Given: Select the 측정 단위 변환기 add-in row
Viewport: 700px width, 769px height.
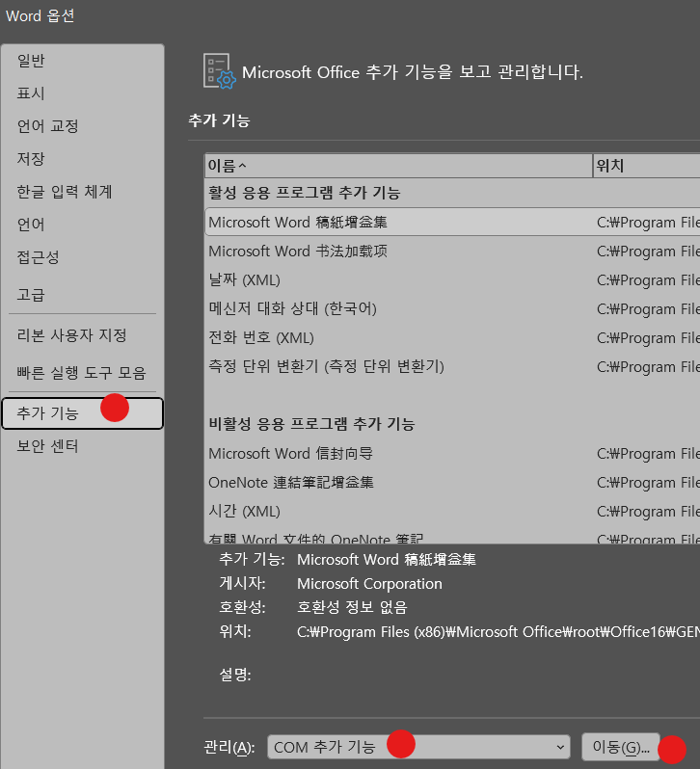Looking at the screenshot, I should [x=452, y=367].
